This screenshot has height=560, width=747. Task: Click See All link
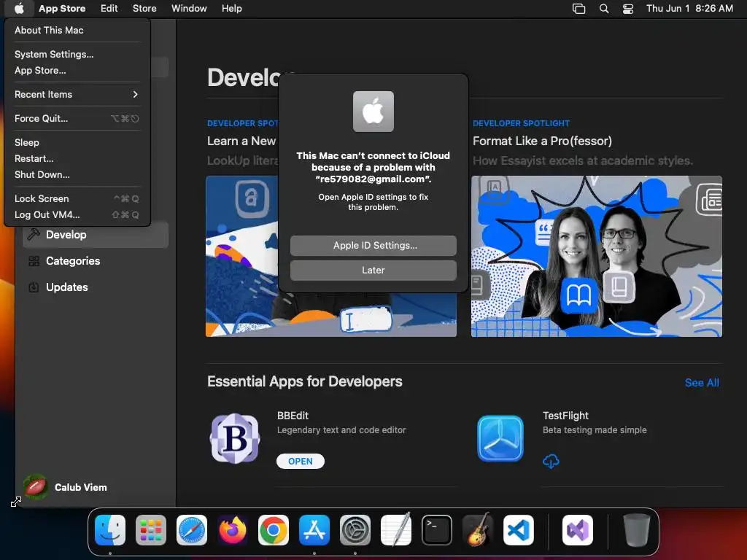tap(702, 382)
